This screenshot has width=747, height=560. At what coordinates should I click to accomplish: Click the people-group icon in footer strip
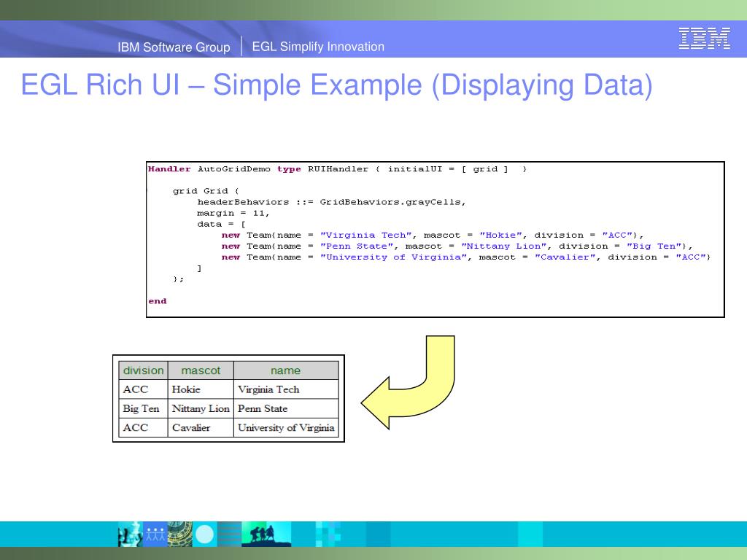(x=155, y=534)
